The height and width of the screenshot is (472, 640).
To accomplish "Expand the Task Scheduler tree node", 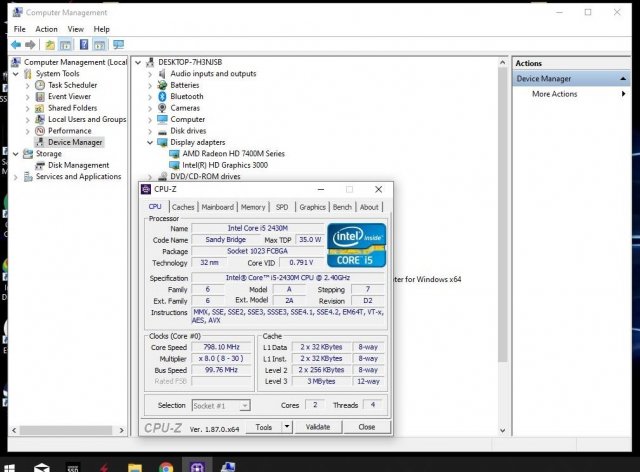I will (28, 85).
